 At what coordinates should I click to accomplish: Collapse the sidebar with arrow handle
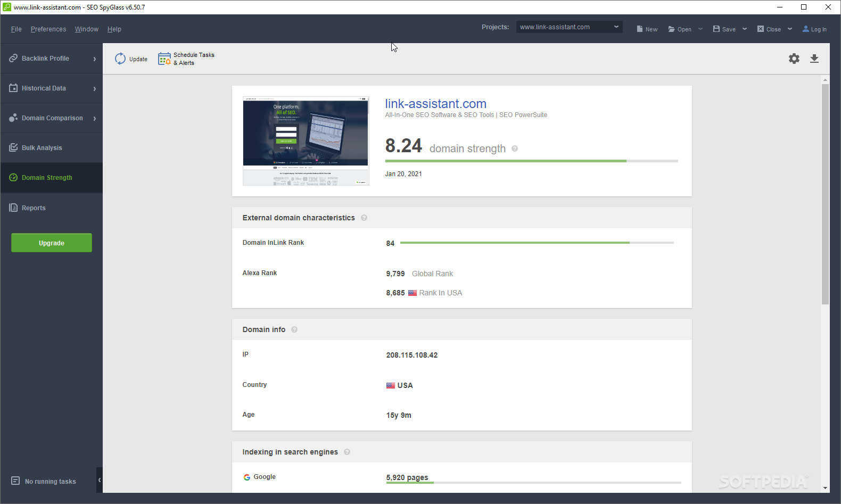point(100,480)
